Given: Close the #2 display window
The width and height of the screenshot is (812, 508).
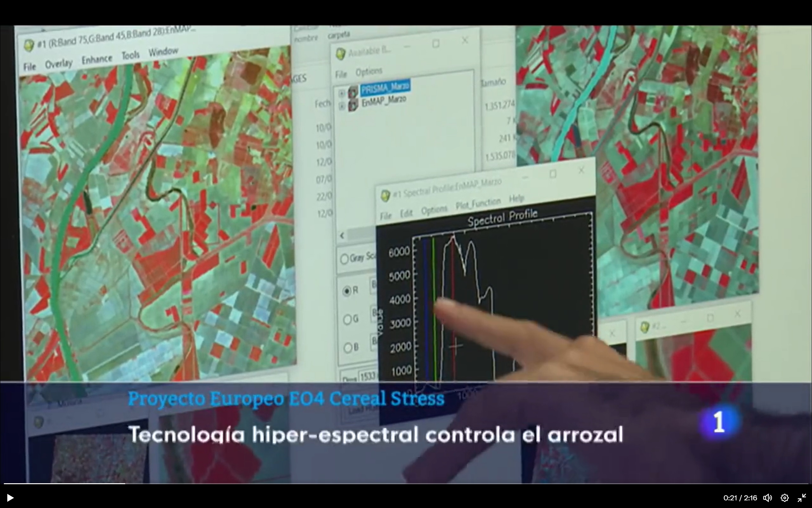Looking at the screenshot, I should pyautogui.click(x=737, y=314).
